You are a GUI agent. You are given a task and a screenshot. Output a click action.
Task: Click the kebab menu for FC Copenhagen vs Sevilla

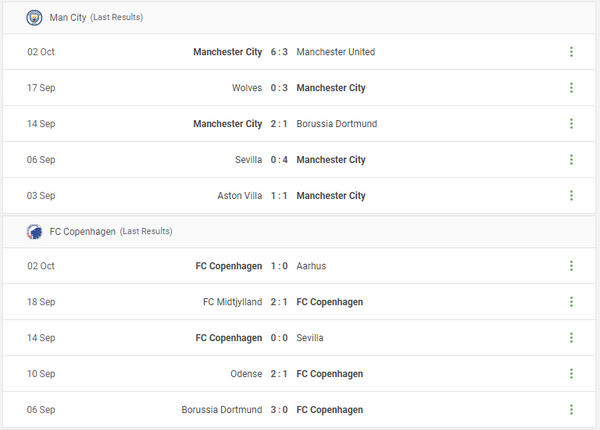click(x=571, y=338)
